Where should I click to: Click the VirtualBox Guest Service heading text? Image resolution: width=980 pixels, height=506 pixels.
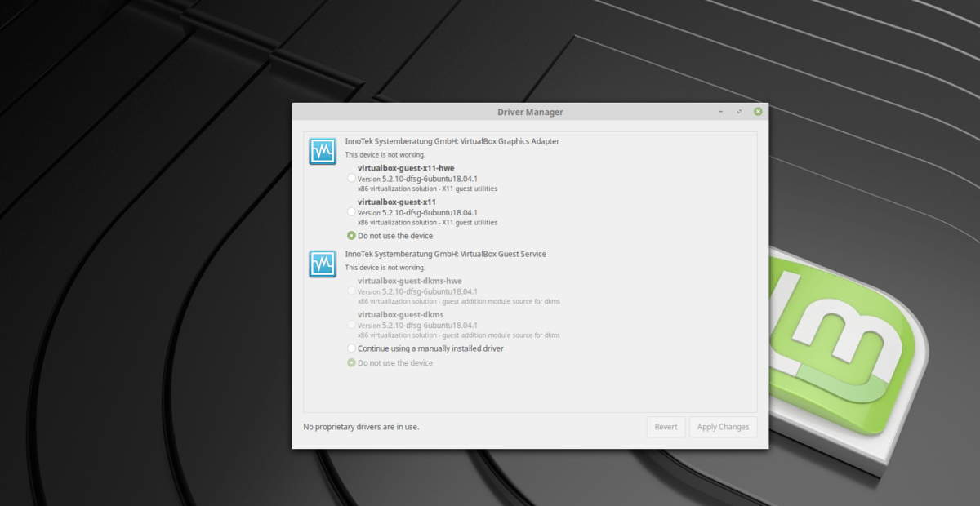tap(446, 254)
